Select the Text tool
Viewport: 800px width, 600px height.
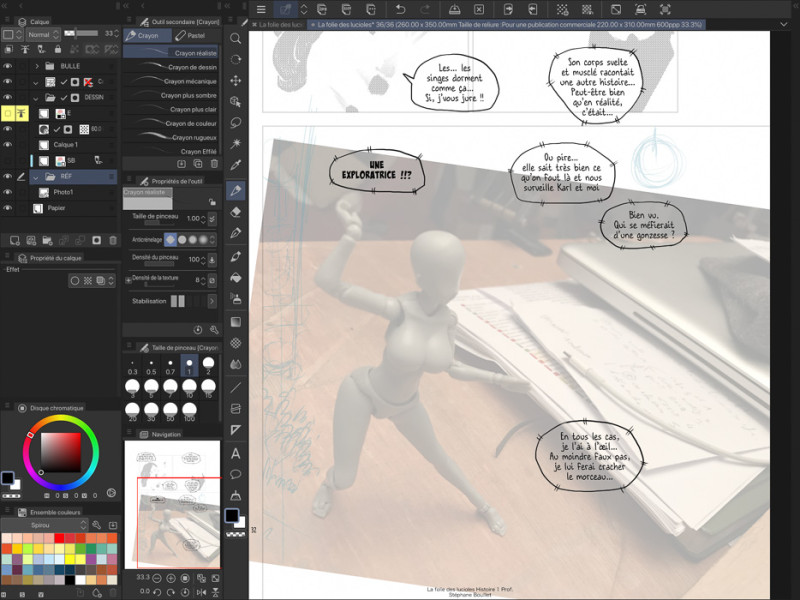pos(236,453)
